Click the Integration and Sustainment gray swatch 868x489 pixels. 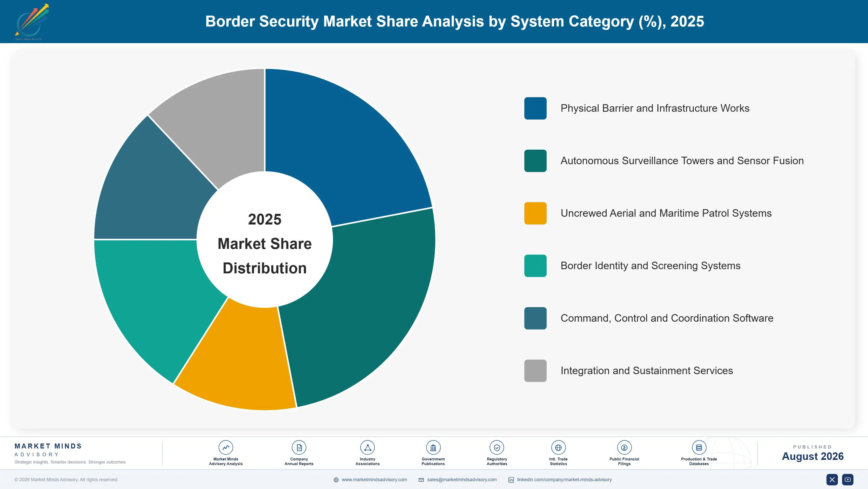535,371
